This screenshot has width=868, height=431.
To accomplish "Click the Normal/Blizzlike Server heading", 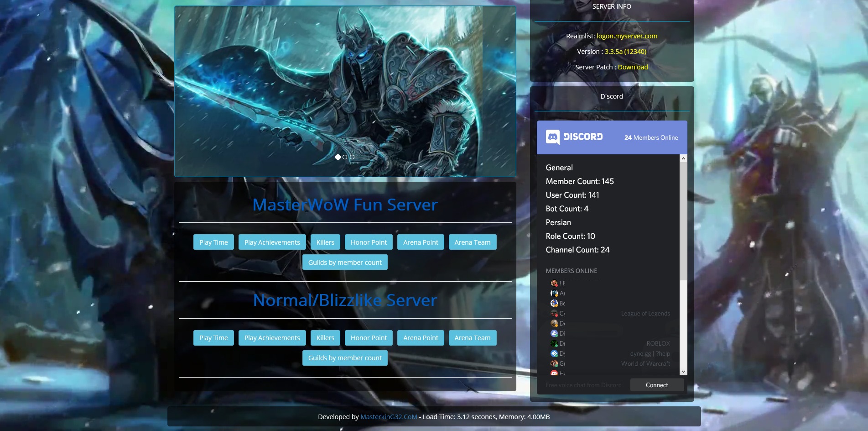I will [345, 300].
